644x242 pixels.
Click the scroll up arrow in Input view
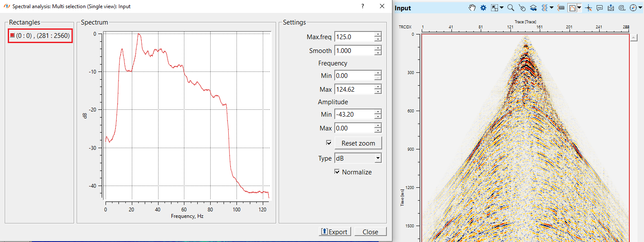tap(633, 38)
